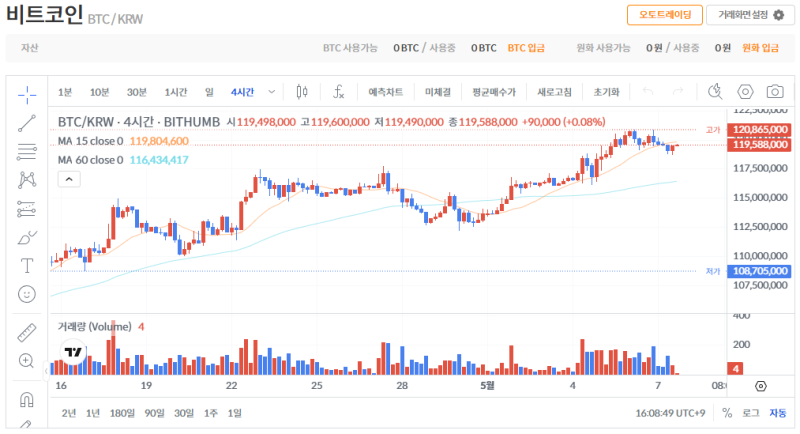Set the range to 30일

184,413
